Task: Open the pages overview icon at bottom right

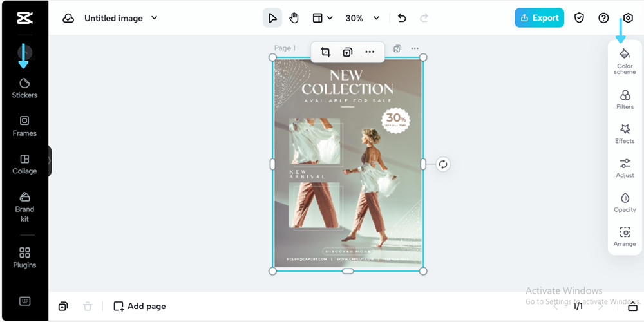Action: [x=633, y=306]
